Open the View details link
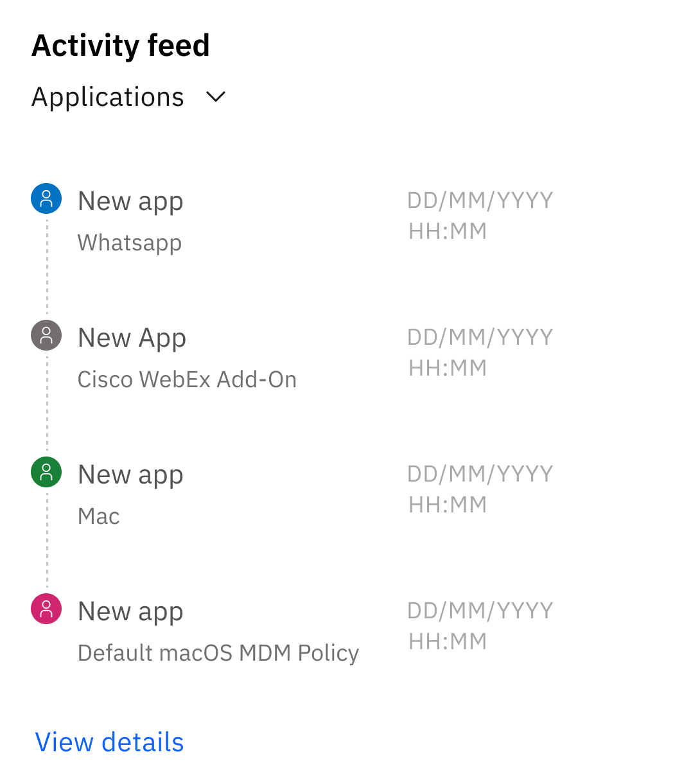The width and height of the screenshot is (682, 784). click(109, 742)
